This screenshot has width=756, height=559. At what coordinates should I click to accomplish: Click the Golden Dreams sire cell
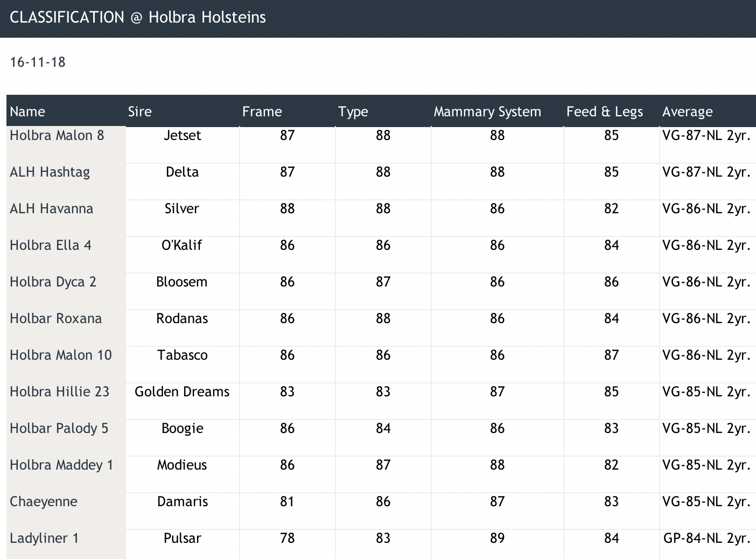pyautogui.click(x=182, y=392)
